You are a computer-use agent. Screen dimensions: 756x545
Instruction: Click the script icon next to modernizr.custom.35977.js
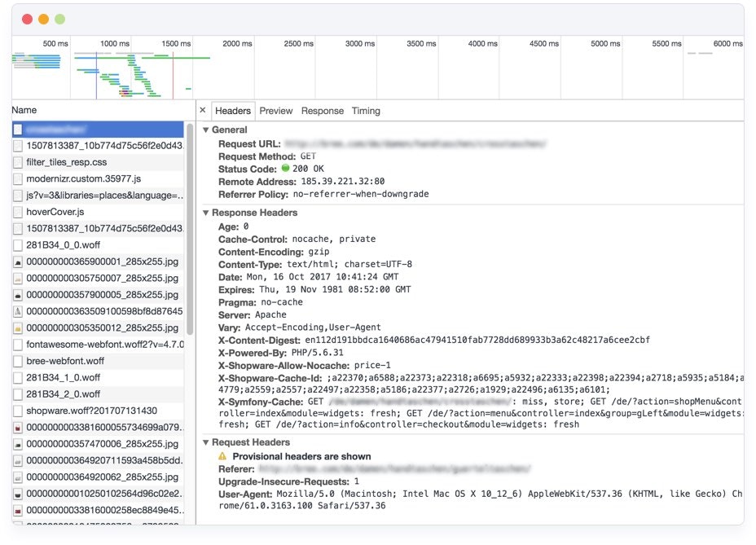(18, 179)
